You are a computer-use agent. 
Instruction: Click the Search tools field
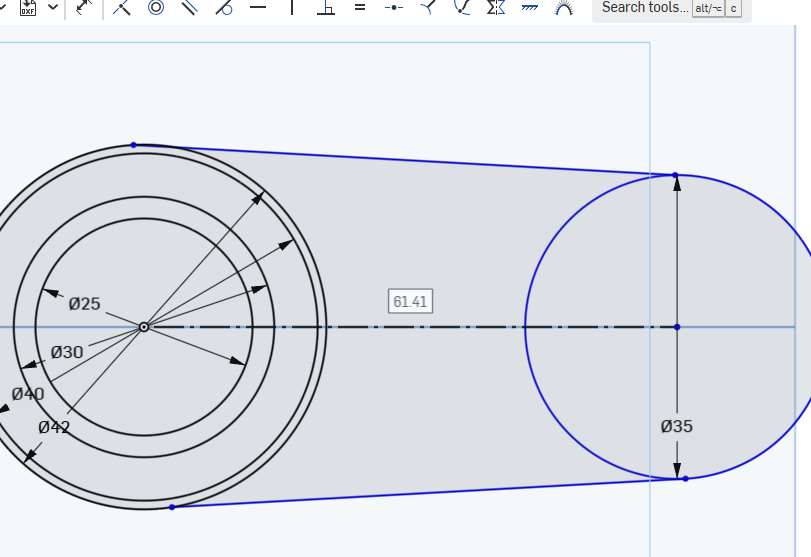coord(644,8)
